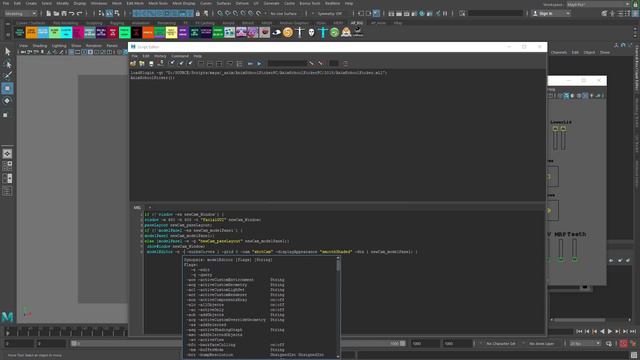Click the Redo arrow icon
This screenshot has height=360, width=640.
(79, 13)
